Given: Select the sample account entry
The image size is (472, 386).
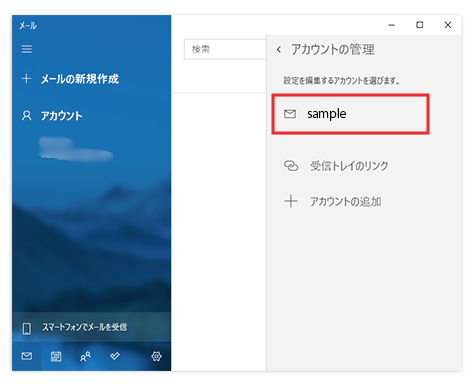Looking at the screenshot, I should [x=350, y=114].
